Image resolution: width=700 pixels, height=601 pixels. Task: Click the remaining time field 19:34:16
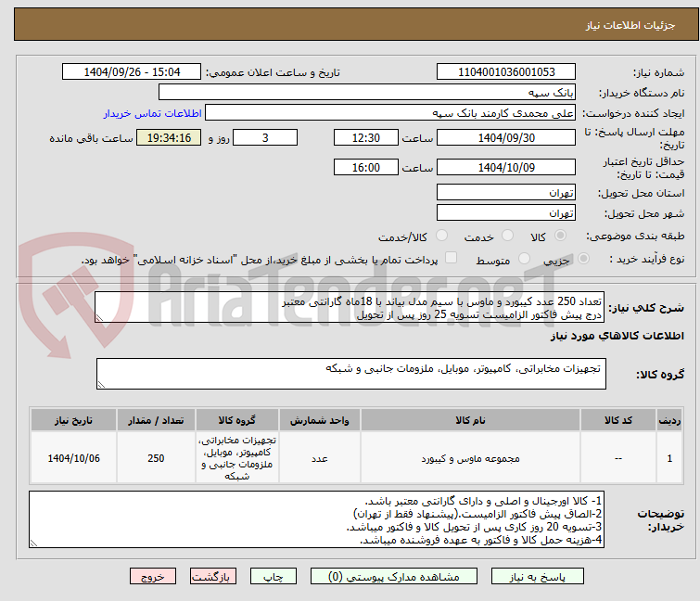click(169, 137)
